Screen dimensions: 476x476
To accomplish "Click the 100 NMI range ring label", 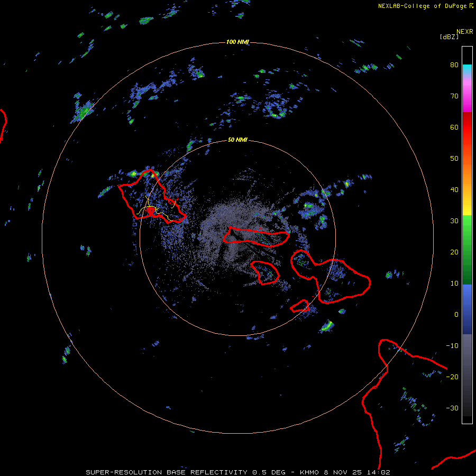I will tap(237, 42).
